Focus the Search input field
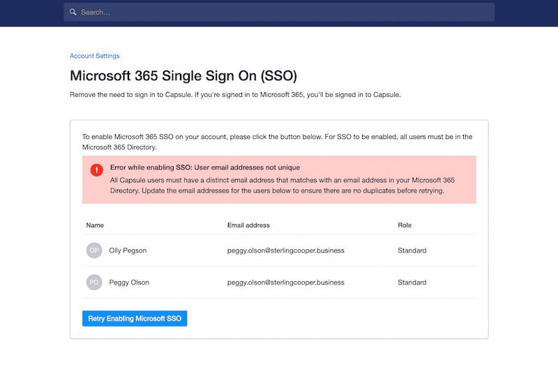This screenshot has height=392, width=558. 279,12
